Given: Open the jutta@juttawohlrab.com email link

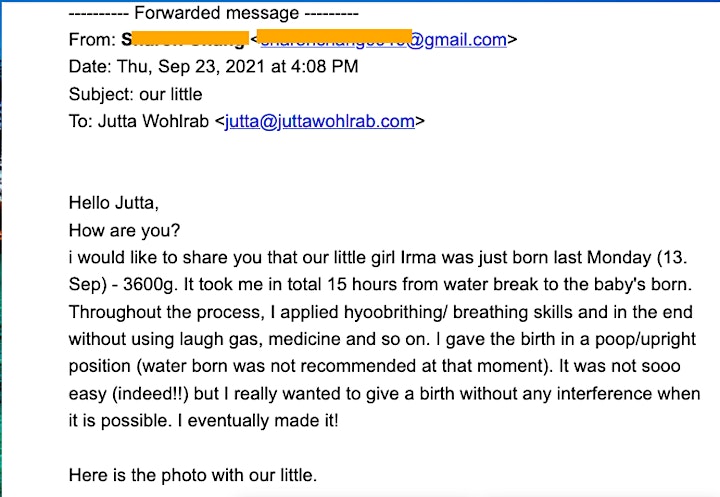Looking at the screenshot, I should (320, 121).
